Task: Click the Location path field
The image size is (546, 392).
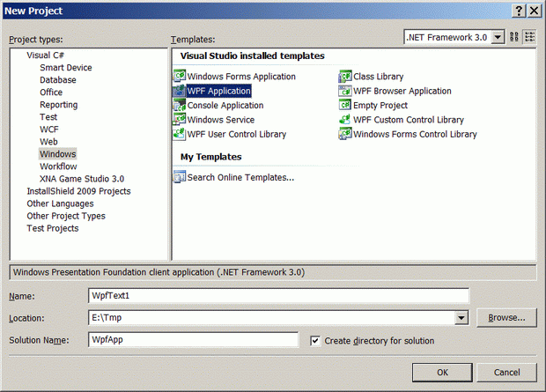Action: [271, 318]
